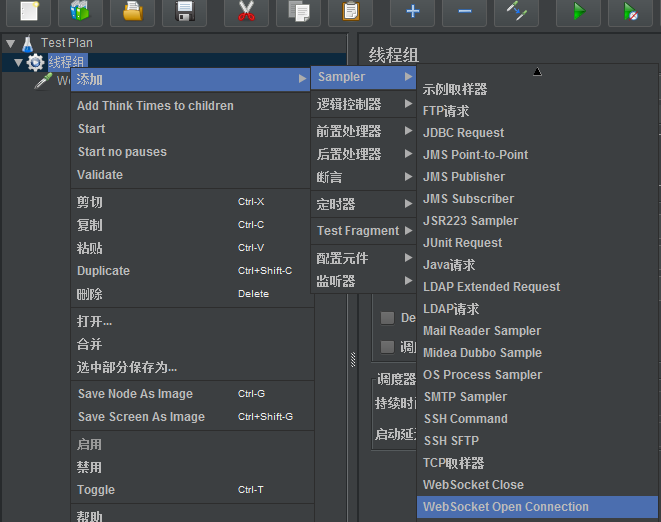Expand the 断言 submenu
Viewport: 661px width, 522px height.
[x=363, y=177]
